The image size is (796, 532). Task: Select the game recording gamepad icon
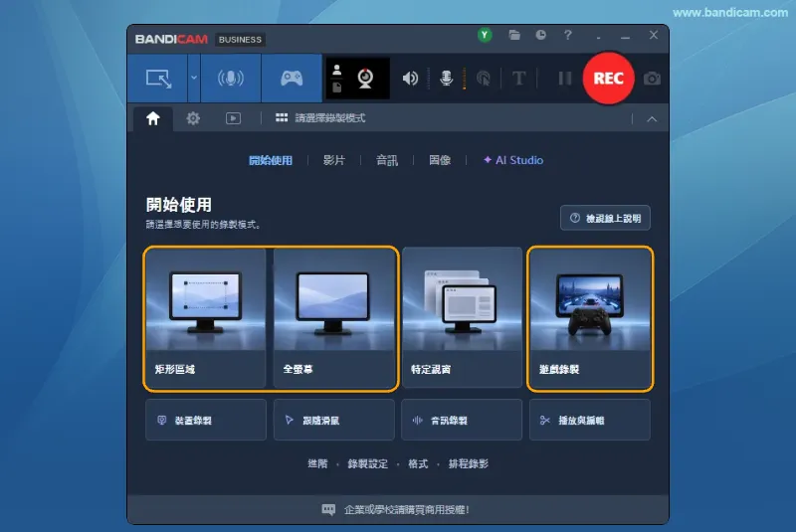(292, 79)
